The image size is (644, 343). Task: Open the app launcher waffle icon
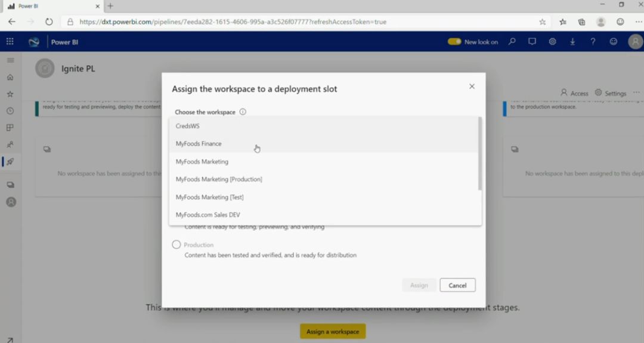[10, 42]
